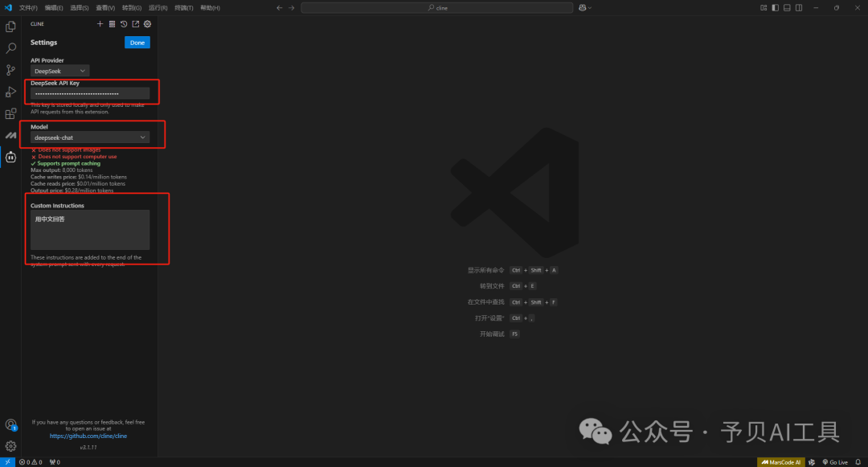
Task: Open Cline in editor pop-out icon
Action: tap(136, 24)
